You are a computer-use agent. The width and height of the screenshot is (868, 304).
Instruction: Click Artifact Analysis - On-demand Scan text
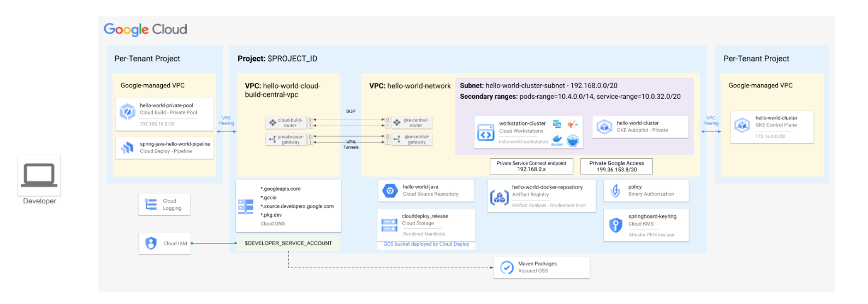click(549, 205)
